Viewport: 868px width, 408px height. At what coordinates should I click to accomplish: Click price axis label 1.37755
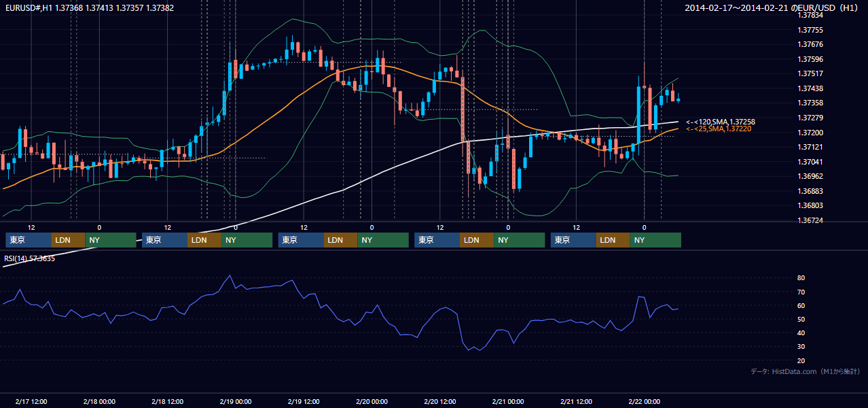coord(810,30)
